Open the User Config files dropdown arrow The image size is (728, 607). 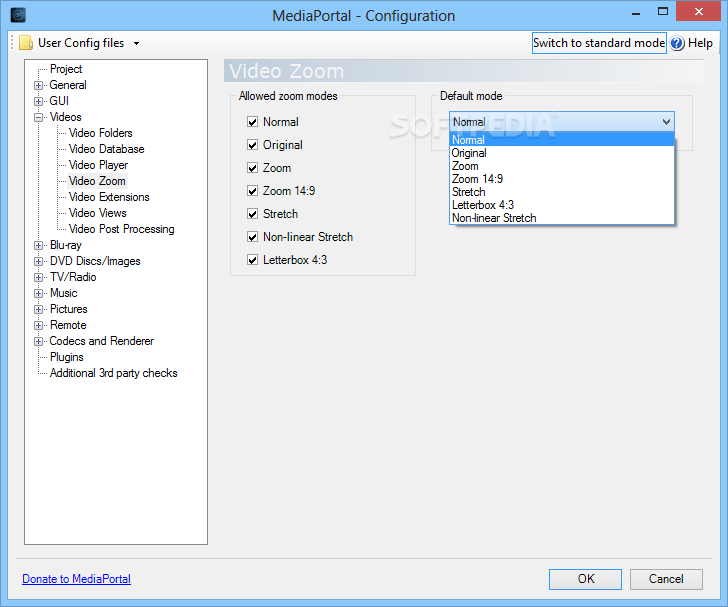coord(136,43)
